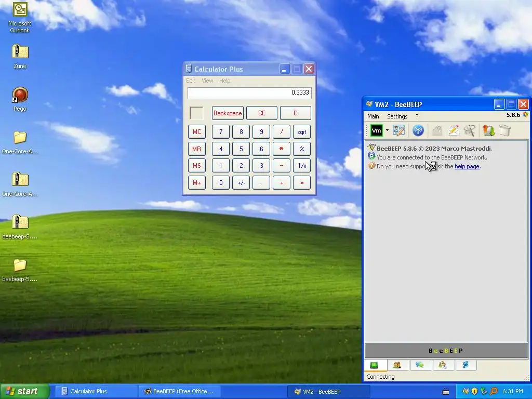This screenshot has height=399, width=532.
Task: Click the bee logo beside BeeBEEP 5.8.6 line
Action: (371, 148)
